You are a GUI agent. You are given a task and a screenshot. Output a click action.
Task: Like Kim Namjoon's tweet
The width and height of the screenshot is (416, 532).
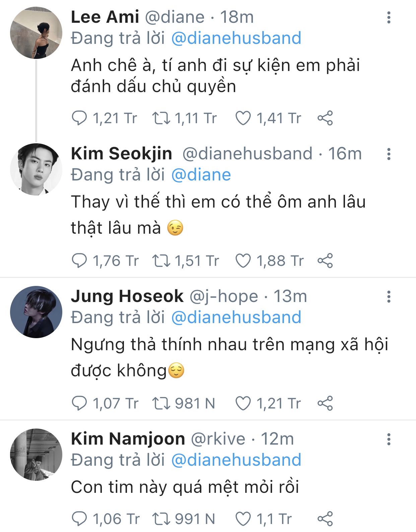click(243, 519)
